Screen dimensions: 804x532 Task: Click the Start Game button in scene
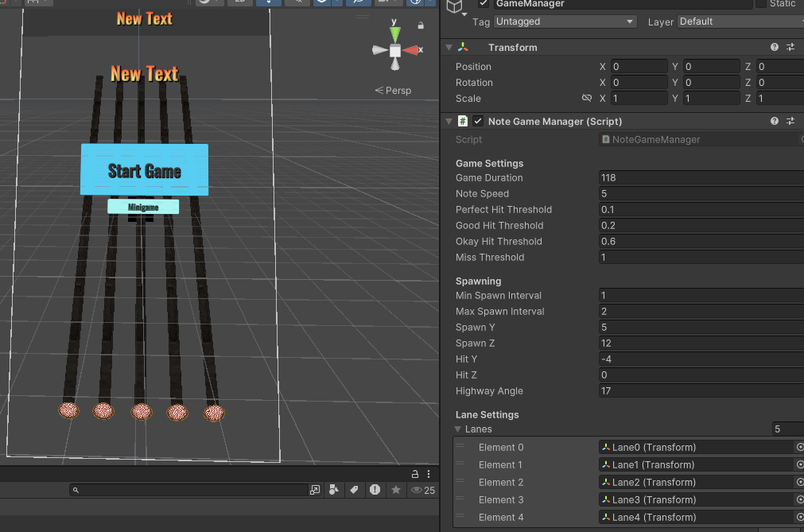(145, 170)
